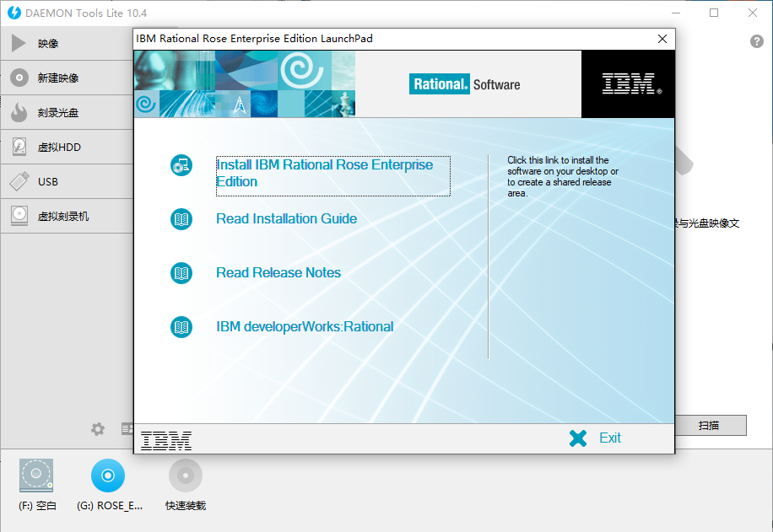Click book icon beside Read Installation Guide
This screenshot has height=532, width=773.
click(181, 219)
